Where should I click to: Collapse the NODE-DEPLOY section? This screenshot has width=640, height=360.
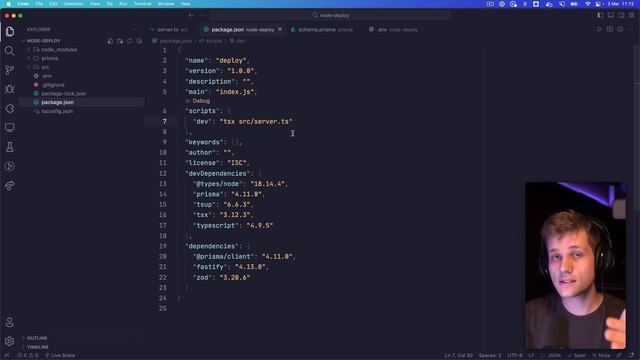(x=43, y=41)
